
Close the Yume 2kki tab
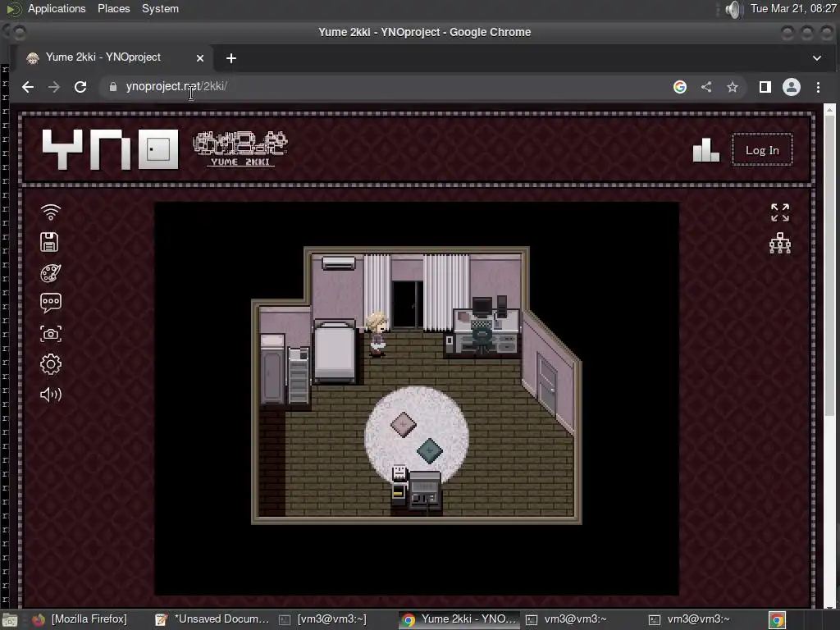[200, 58]
